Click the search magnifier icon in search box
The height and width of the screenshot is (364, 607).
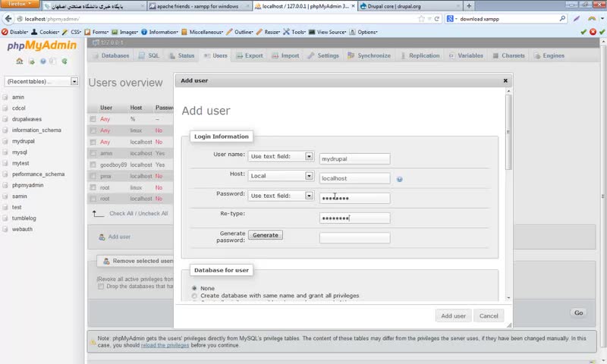point(562,18)
